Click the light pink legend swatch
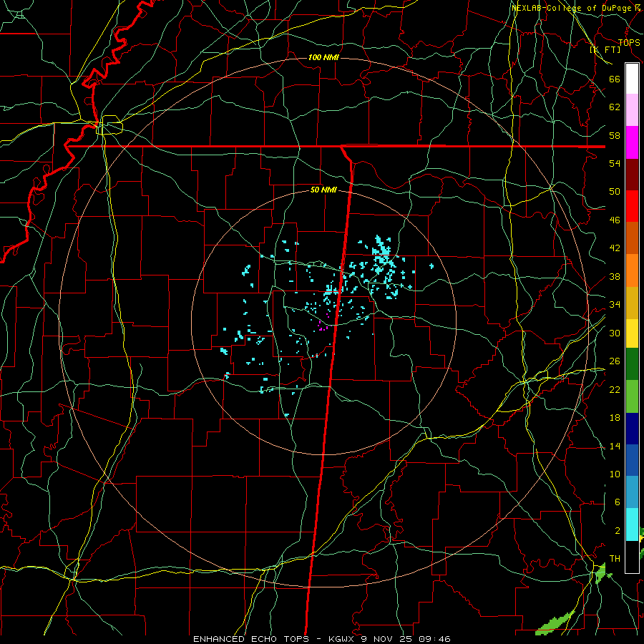Viewport: 644px width, 644px height. coord(632,110)
